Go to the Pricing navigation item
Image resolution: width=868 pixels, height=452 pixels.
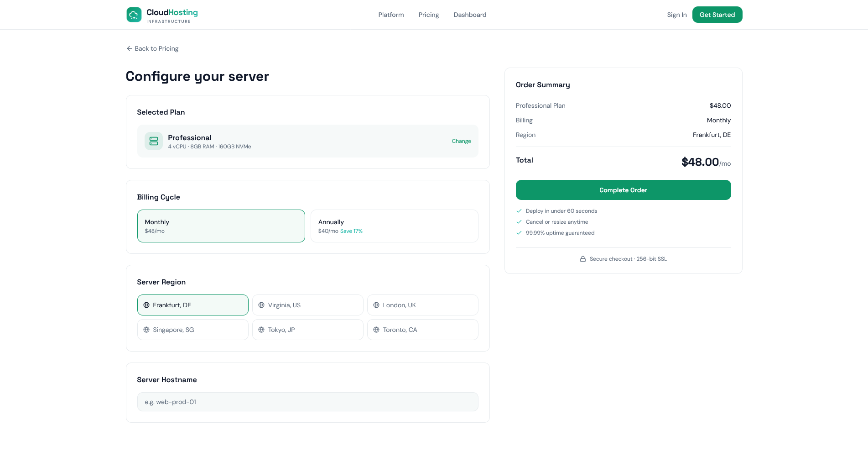click(x=428, y=15)
